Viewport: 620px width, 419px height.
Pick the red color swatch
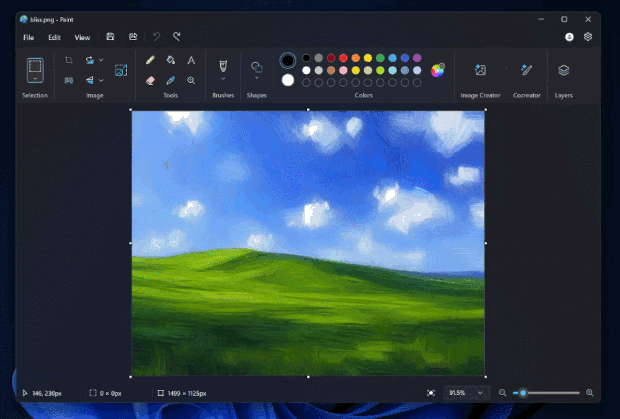pos(343,58)
